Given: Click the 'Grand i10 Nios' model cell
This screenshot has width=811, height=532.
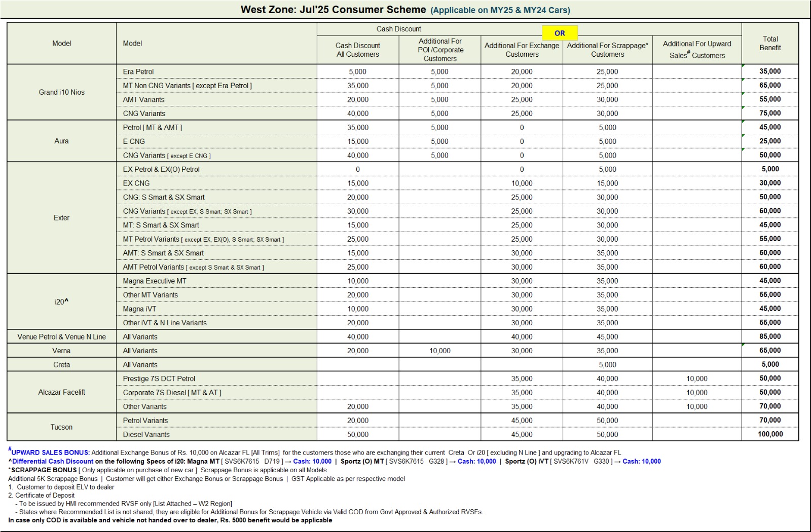Looking at the screenshot, I should (x=62, y=92).
